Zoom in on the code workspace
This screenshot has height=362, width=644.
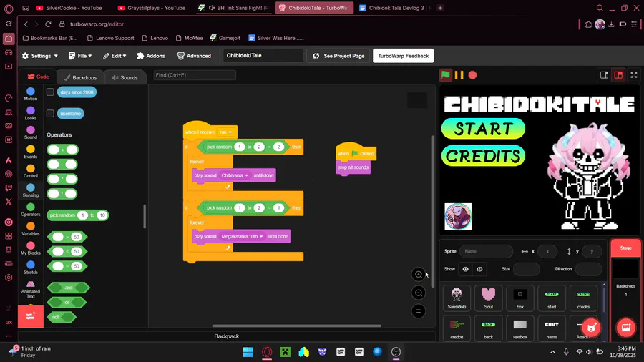[x=419, y=275]
